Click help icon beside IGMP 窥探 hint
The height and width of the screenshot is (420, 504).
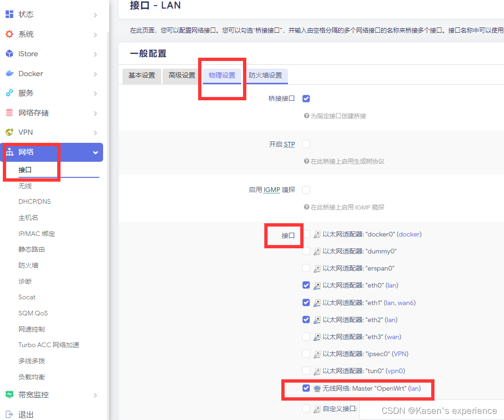point(306,207)
